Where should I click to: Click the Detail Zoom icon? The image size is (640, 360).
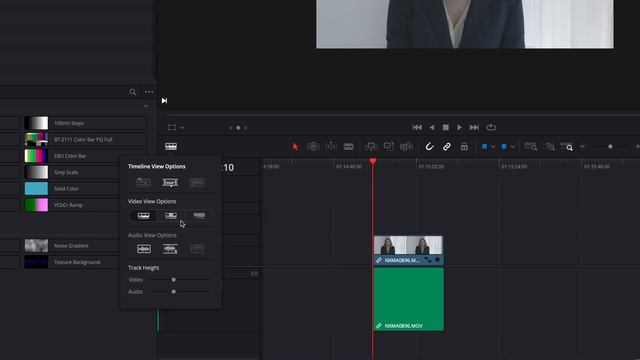[550, 147]
